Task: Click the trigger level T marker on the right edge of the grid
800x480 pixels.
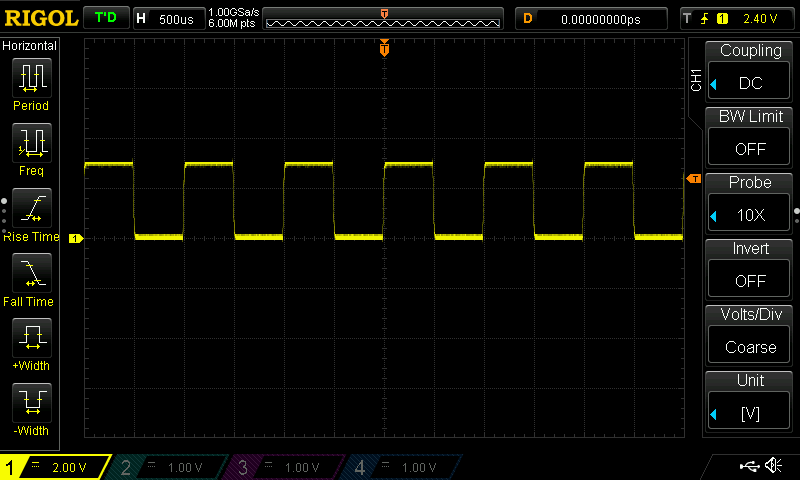Action: coord(694,179)
